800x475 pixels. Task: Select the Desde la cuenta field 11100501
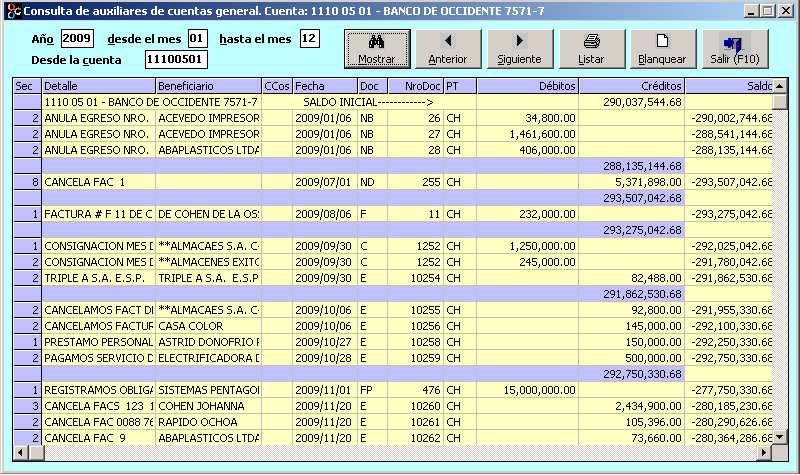point(176,59)
